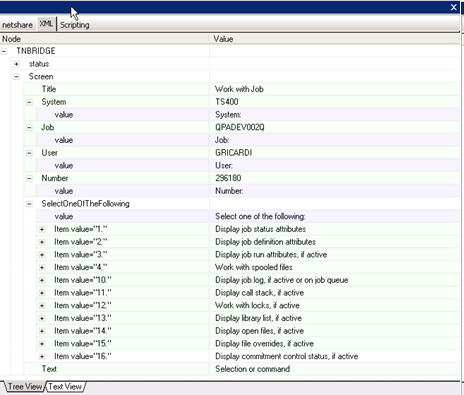Switch to Tree View tab
The height and width of the screenshot is (395, 464).
pyautogui.click(x=25, y=387)
